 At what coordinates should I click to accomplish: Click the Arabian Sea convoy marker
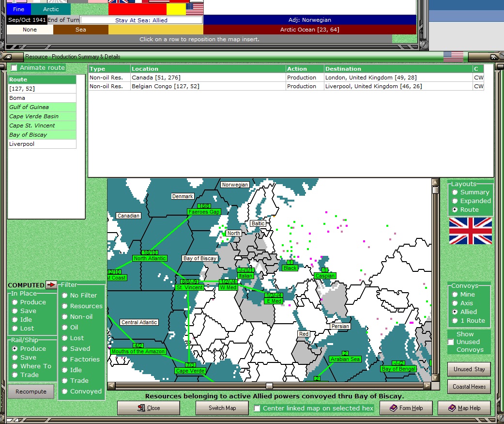pyautogui.click(x=345, y=359)
